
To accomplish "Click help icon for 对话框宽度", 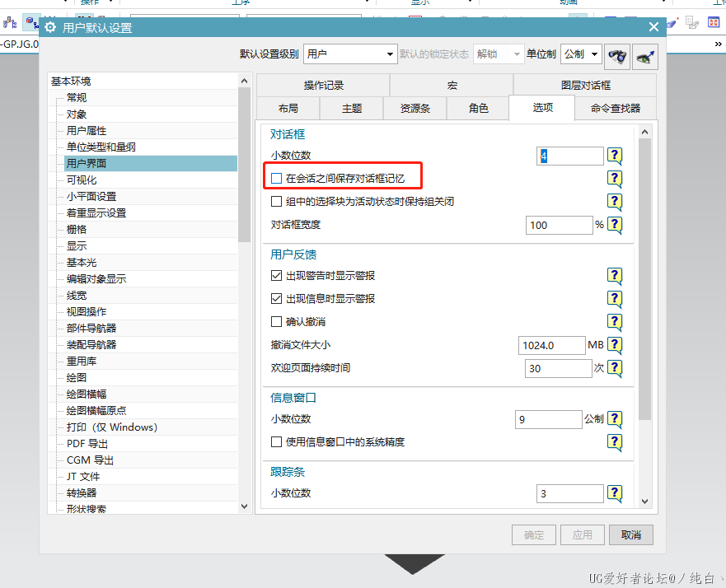I will pyautogui.click(x=615, y=226).
